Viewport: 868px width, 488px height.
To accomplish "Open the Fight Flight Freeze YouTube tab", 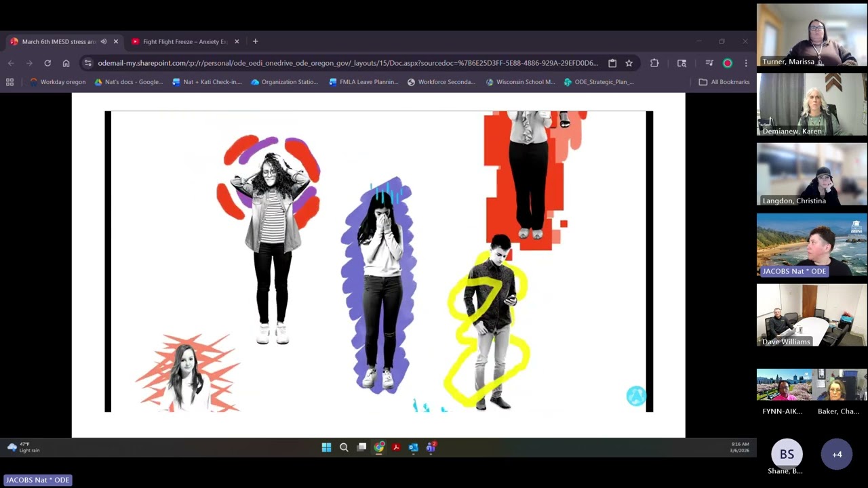I will tap(184, 41).
